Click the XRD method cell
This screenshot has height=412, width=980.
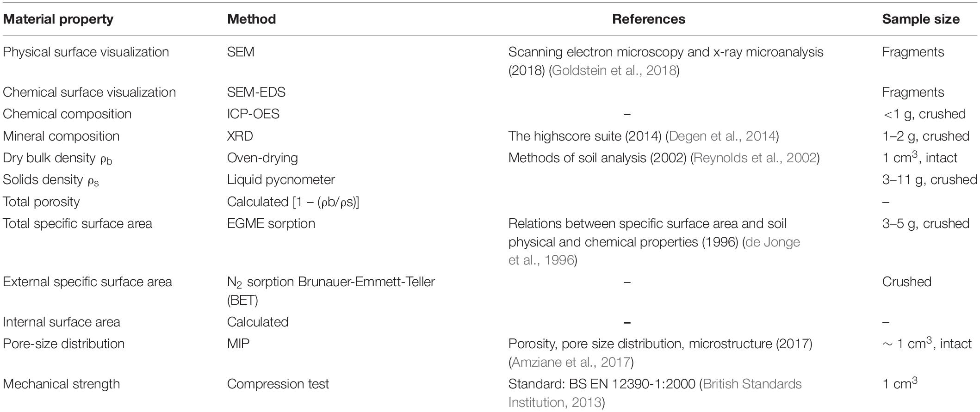click(240, 136)
